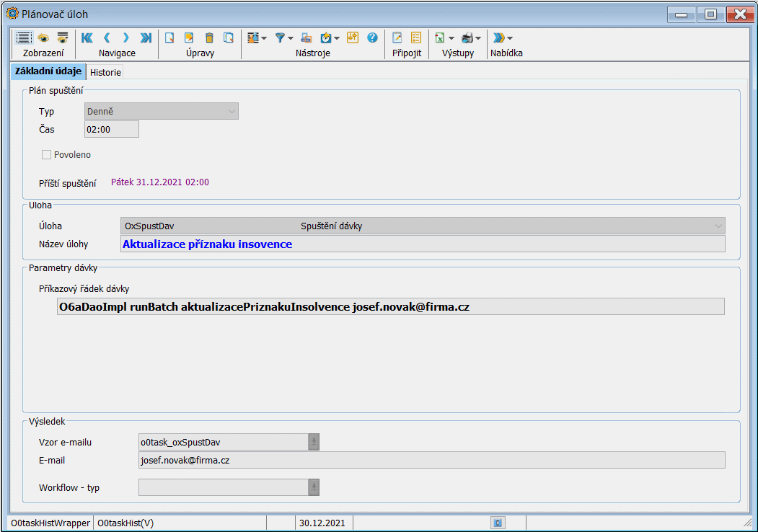Go to the first record
758x532 pixels.
[x=87, y=38]
